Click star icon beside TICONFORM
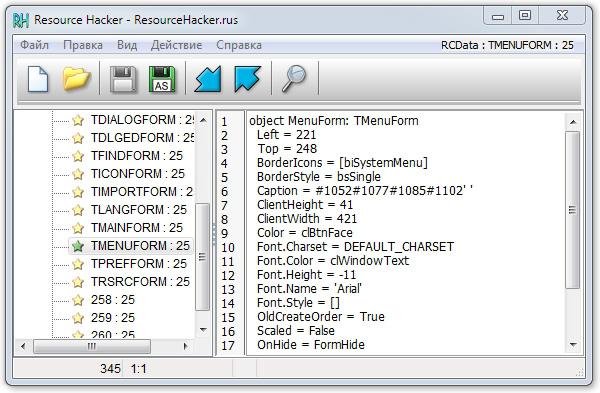This screenshot has width=600, height=393. coord(78,174)
